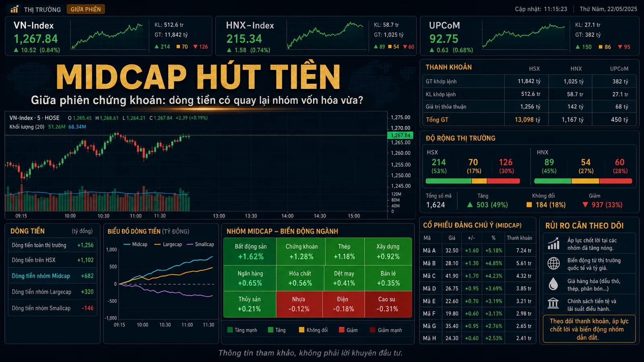The image size is (644, 362).
Task: Click the Theo dõi thanh khoản note box
Action: (589, 329)
